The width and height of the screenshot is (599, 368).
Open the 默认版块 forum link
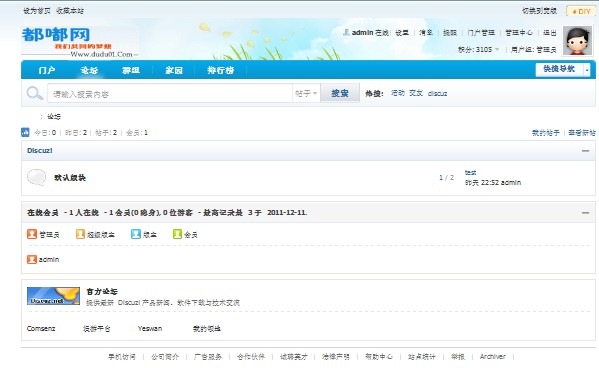(70, 178)
